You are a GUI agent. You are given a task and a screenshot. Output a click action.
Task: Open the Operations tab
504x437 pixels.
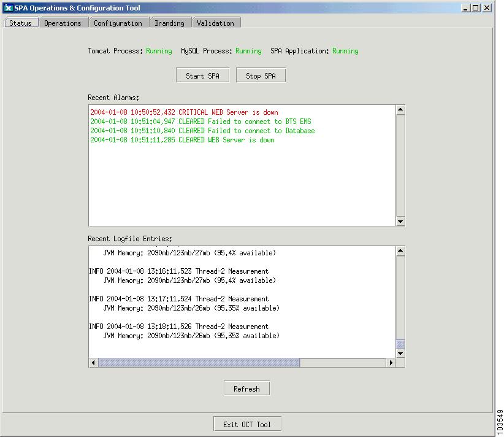click(63, 23)
